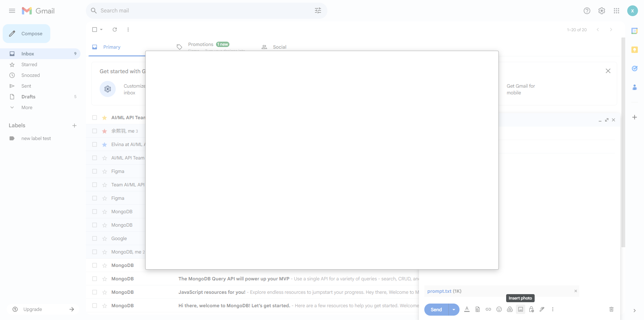Open the prompt.txt attachment link
The image size is (644, 320).
(x=439, y=291)
